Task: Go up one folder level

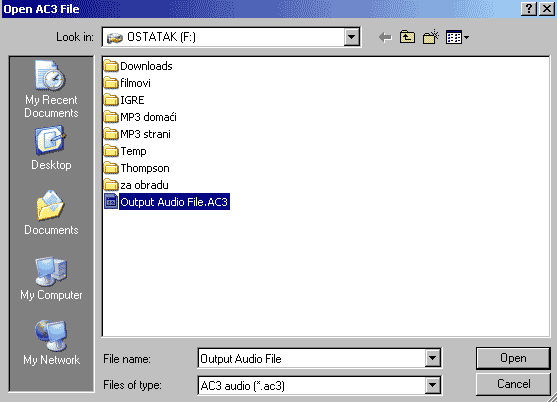Action: click(407, 37)
